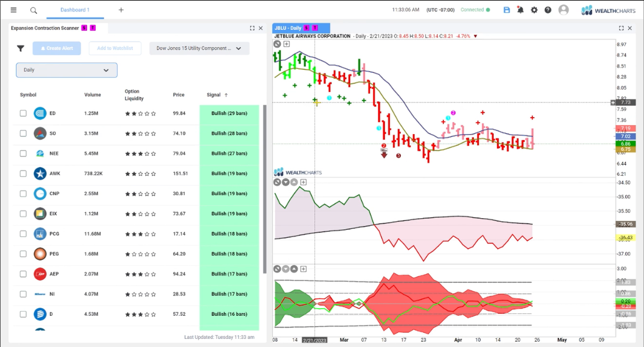Click the T link badge on scanner tab
This screenshot has height=347, width=644.
93,28
